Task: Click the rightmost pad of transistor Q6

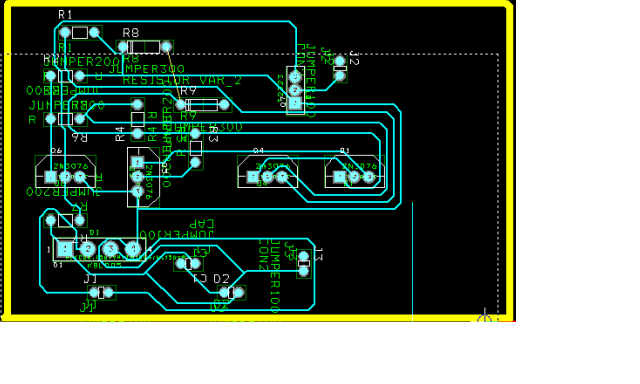Action: (80, 177)
